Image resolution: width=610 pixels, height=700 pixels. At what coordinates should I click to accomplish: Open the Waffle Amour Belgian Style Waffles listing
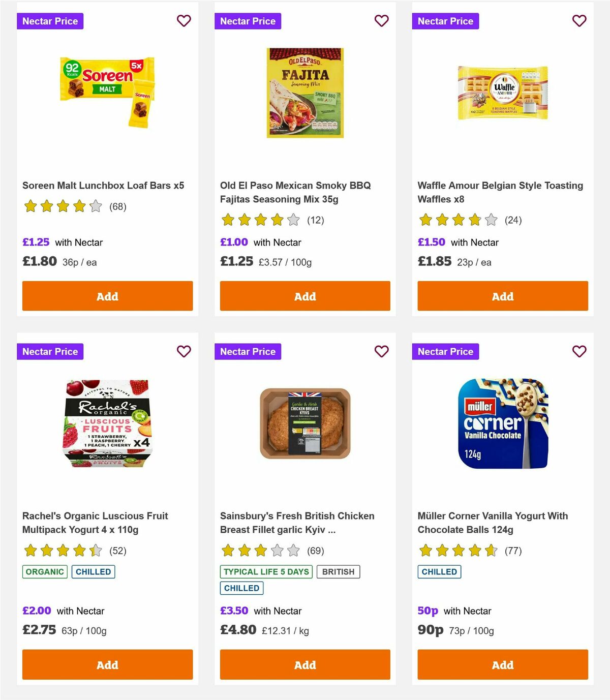coord(500,192)
